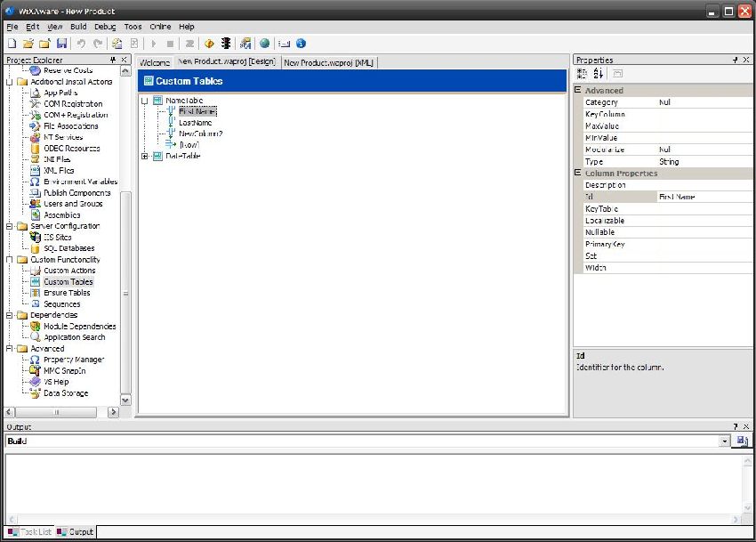The height and width of the screenshot is (542, 756).
Task: Open Custom Actions node
Action: [69, 271]
